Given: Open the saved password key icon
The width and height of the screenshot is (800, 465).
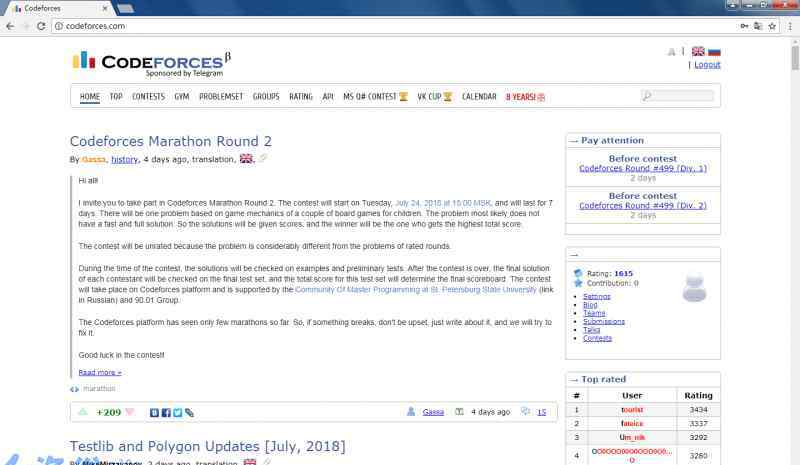Looking at the screenshot, I should click(744, 26).
